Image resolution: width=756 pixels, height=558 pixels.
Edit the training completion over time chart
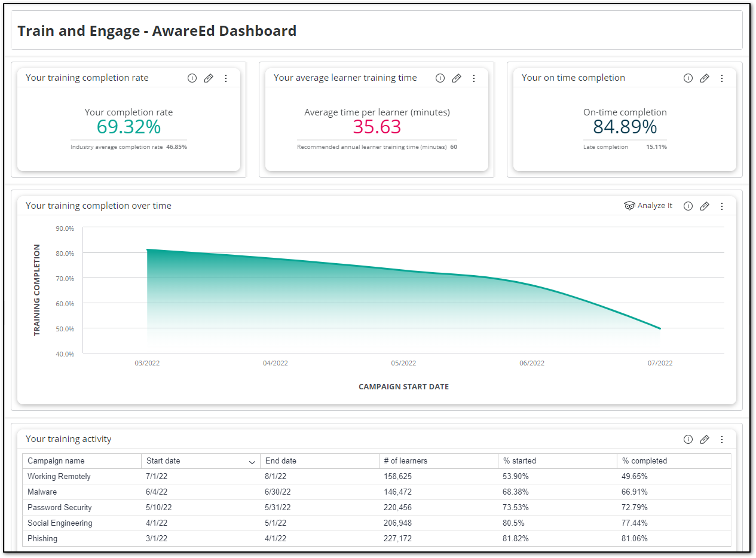705,206
